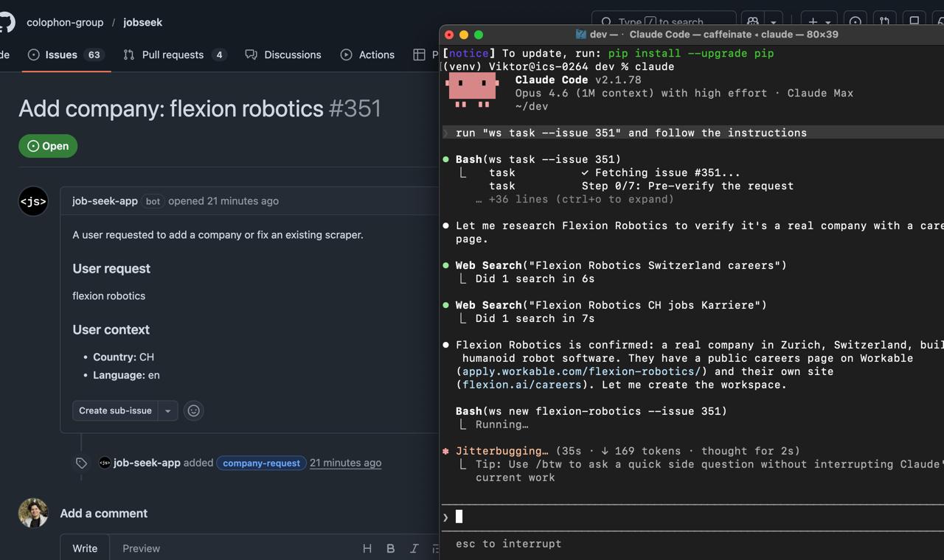
Task: Click the 'opened 21 minutes ago' timestamp
Action: coord(223,200)
